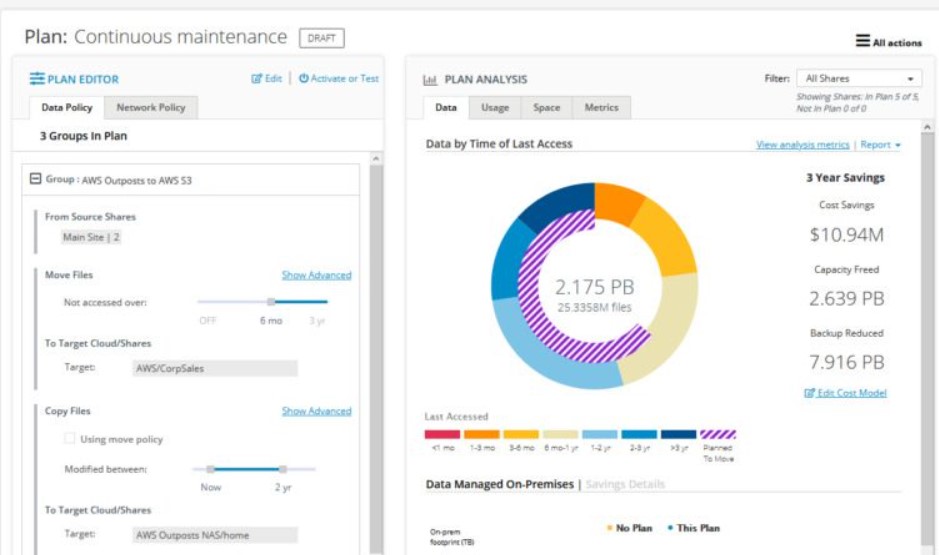Select the Space tab
This screenshot has height=555, width=939.
pos(546,108)
